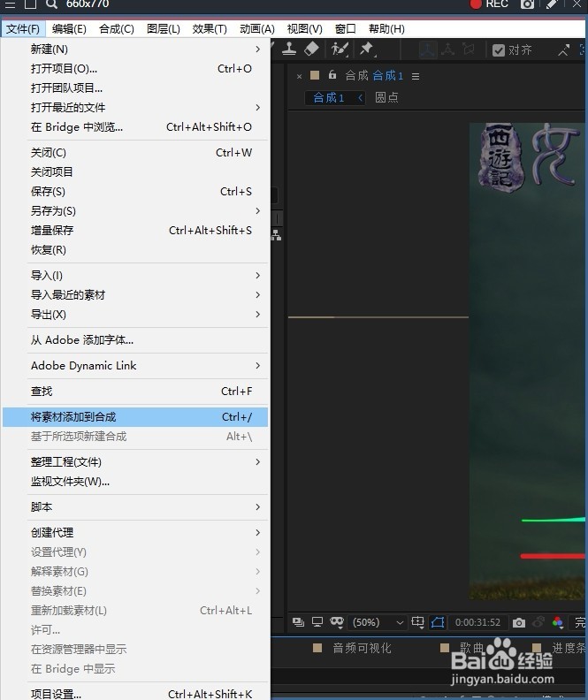
Task: Select the Roto Brush tool
Action: click(x=340, y=49)
